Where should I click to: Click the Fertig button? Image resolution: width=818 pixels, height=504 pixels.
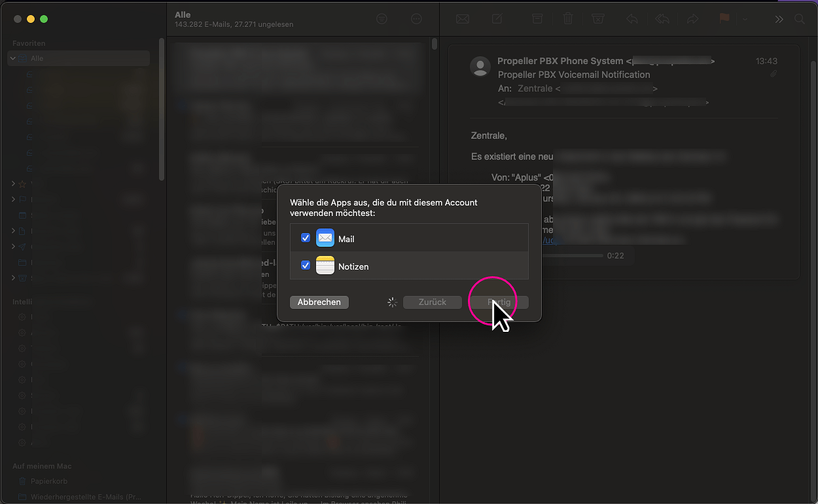[499, 302]
